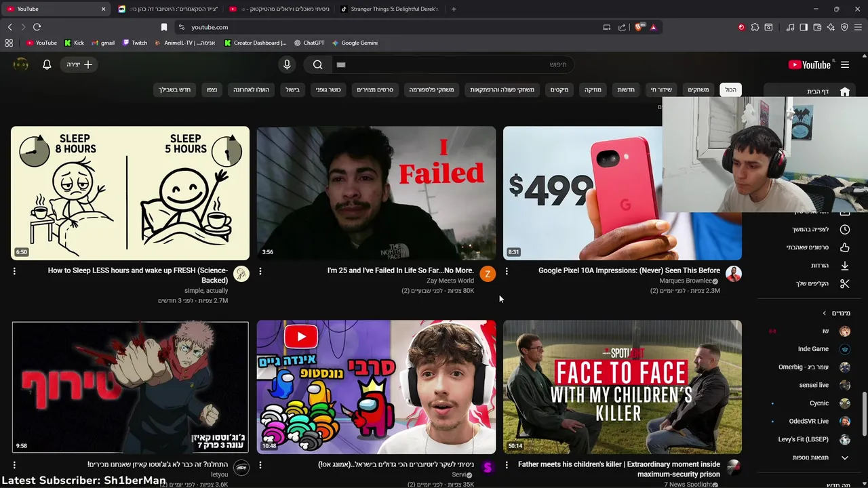Viewport: 868px width, 488px height.
Task: Open Liked videos (סרטונים שאהבתי) sidebar entry
Action: (818, 247)
